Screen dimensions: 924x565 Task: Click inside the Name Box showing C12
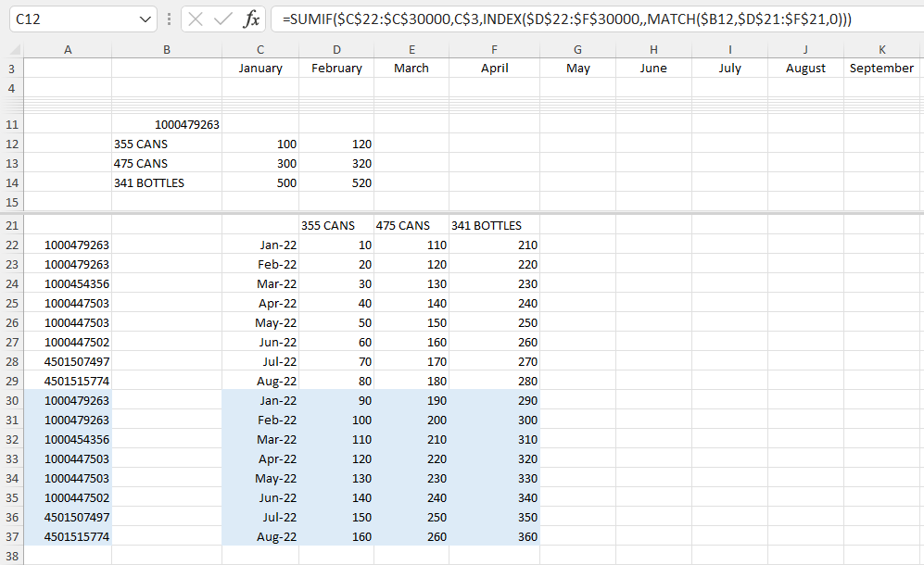(73, 19)
